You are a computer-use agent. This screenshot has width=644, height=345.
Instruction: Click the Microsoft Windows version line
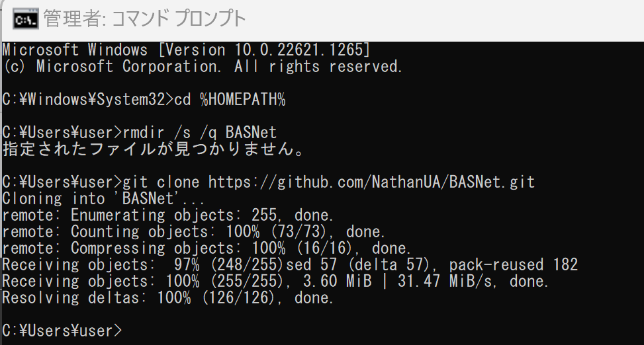coord(186,50)
